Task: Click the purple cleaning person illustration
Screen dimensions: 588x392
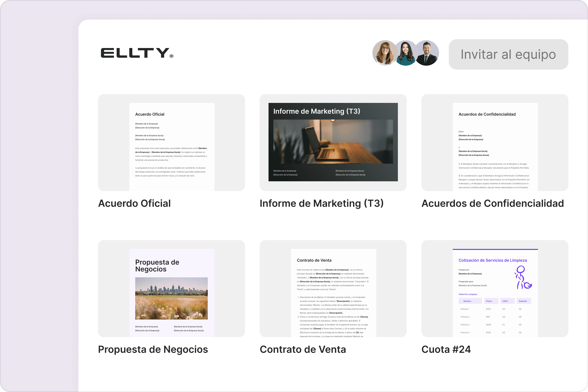Action: [x=523, y=277]
